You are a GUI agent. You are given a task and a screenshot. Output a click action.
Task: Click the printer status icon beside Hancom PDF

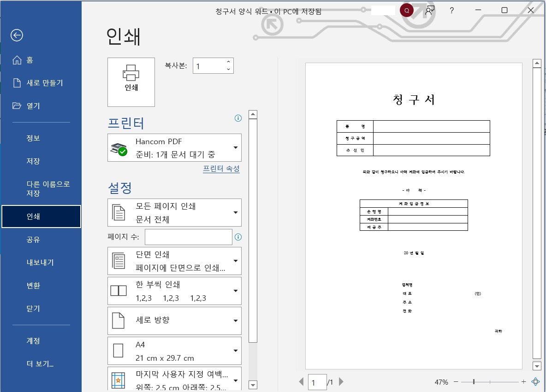119,147
